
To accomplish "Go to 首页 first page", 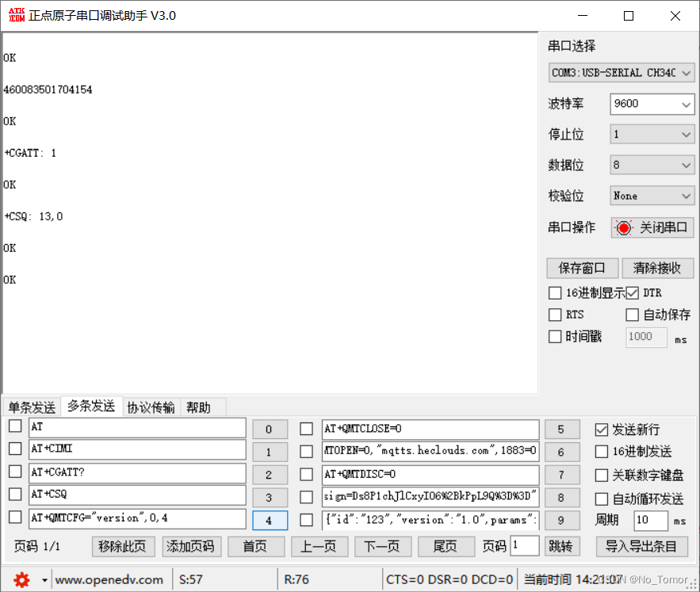I will click(256, 547).
